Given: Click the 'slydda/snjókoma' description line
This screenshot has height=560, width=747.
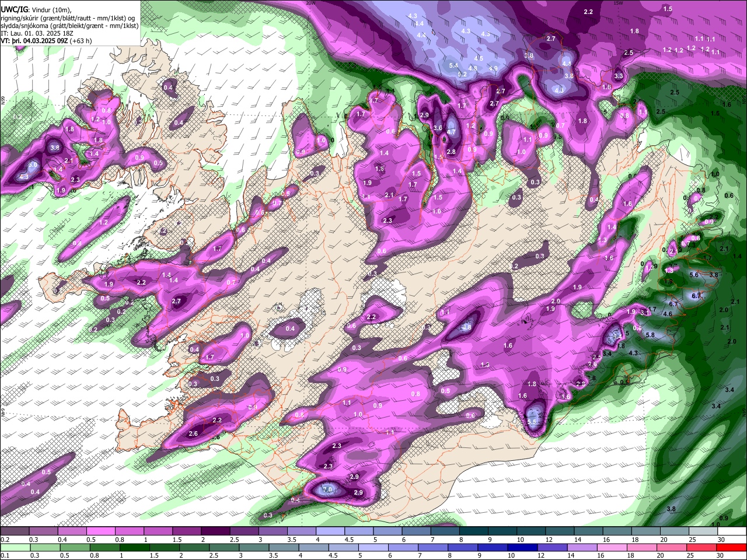Looking at the screenshot, I should tap(69, 26).
